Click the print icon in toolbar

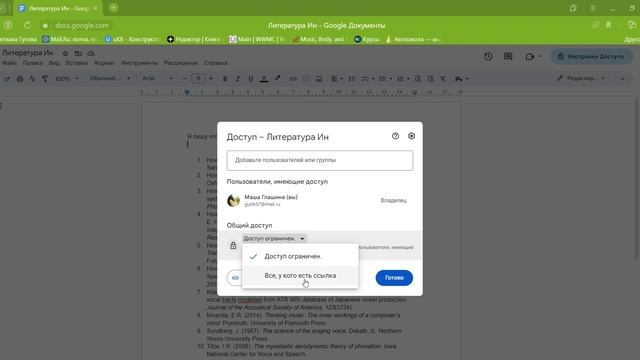click(20, 78)
